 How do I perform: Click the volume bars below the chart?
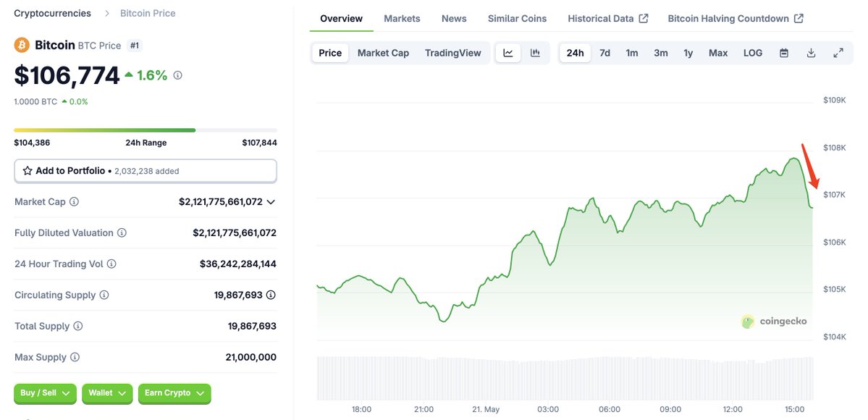[x=565, y=379]
